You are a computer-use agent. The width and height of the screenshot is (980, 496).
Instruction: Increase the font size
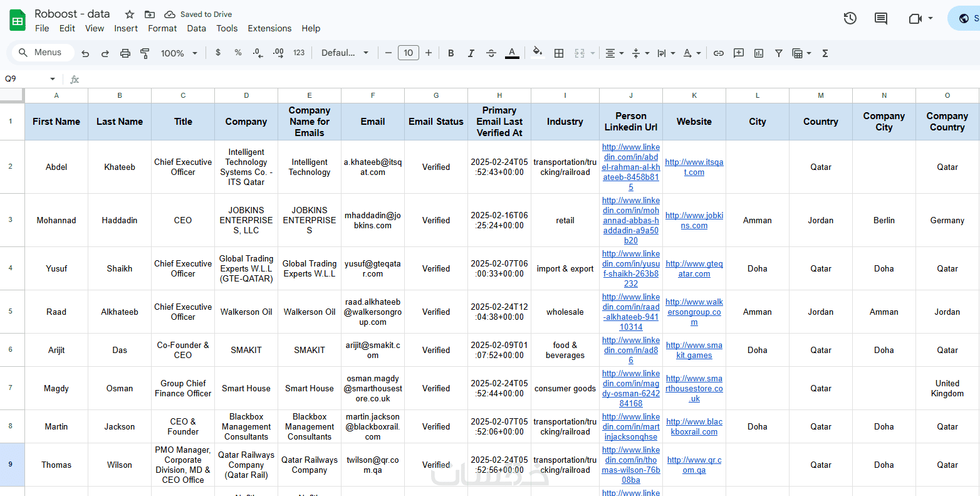coord(429,53)
